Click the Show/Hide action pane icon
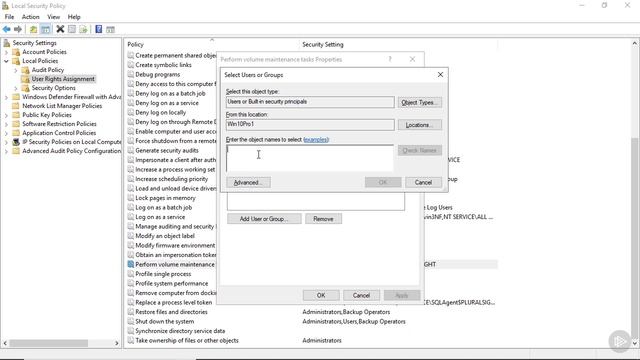 point(110,29)
